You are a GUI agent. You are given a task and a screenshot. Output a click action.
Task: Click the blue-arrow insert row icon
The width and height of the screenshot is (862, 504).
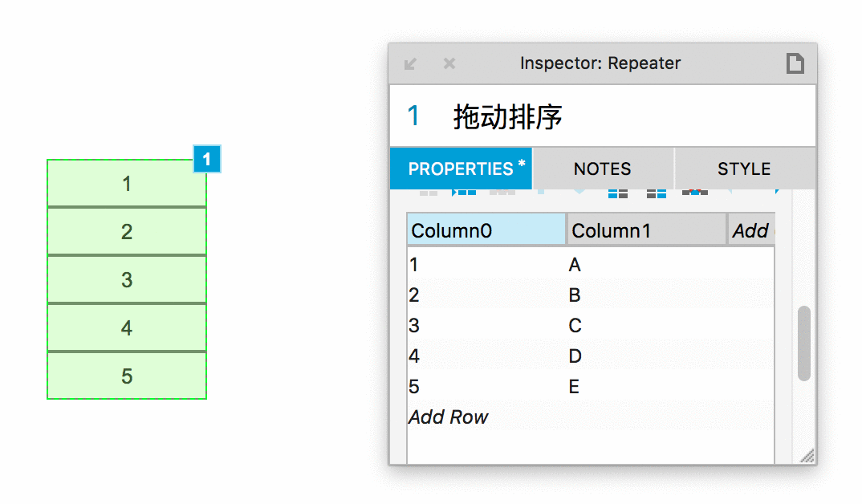coord(464,193)
